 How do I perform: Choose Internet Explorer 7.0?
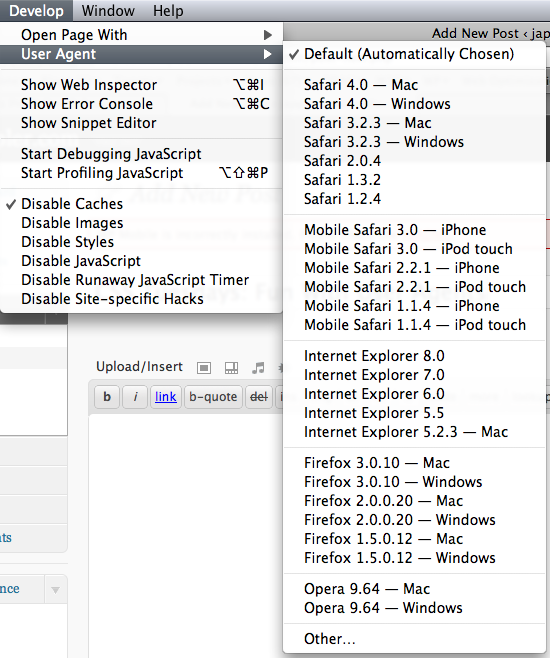tap(414, 375)
